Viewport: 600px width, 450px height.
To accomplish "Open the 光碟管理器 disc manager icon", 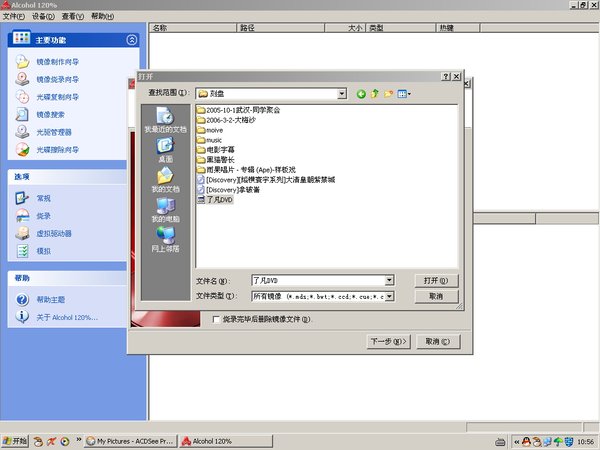I will [x=22, y=132].
